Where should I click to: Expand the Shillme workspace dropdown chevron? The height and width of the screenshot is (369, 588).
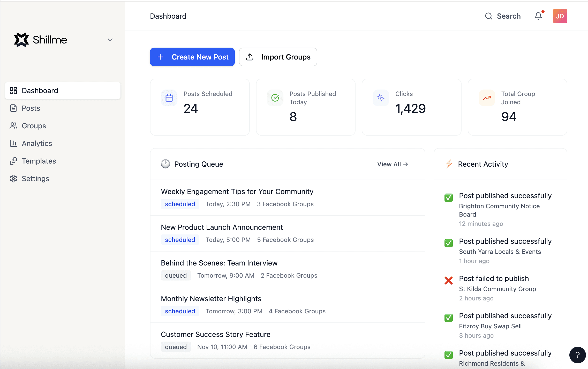pyautogui.click(x=110, y=40)
